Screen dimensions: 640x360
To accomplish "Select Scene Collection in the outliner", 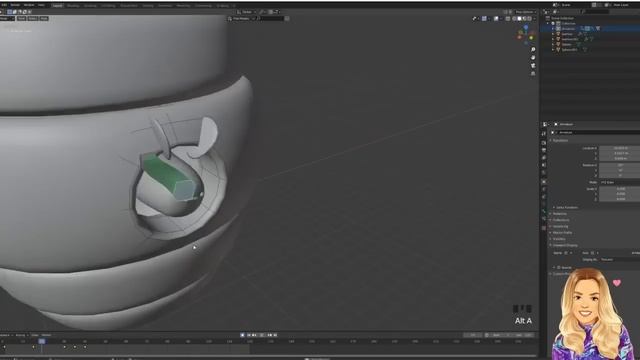I will click(562, 18).
